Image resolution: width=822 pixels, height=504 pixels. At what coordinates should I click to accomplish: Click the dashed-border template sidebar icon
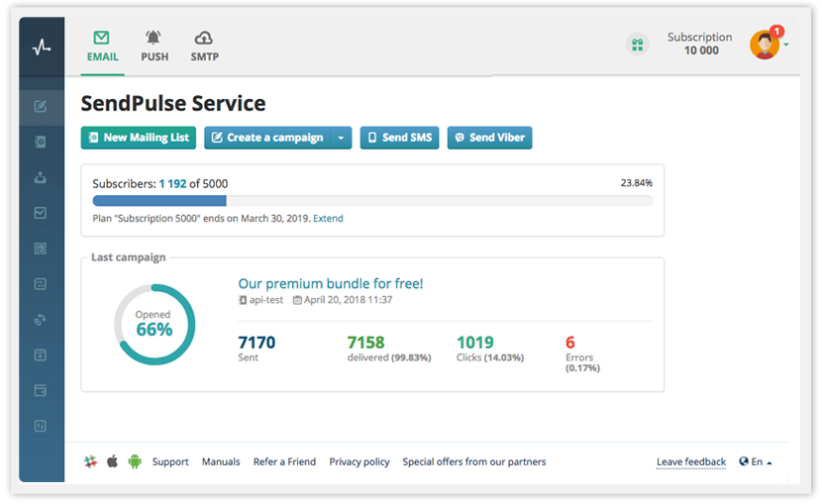[x=41, y=249]
